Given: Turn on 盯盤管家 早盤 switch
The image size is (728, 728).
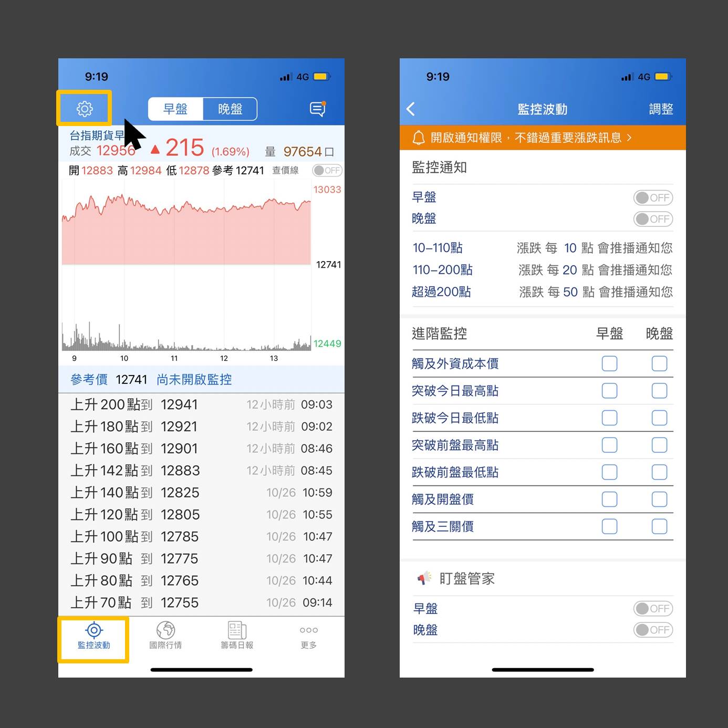Looking at the screenshot, I should [653, 608].
